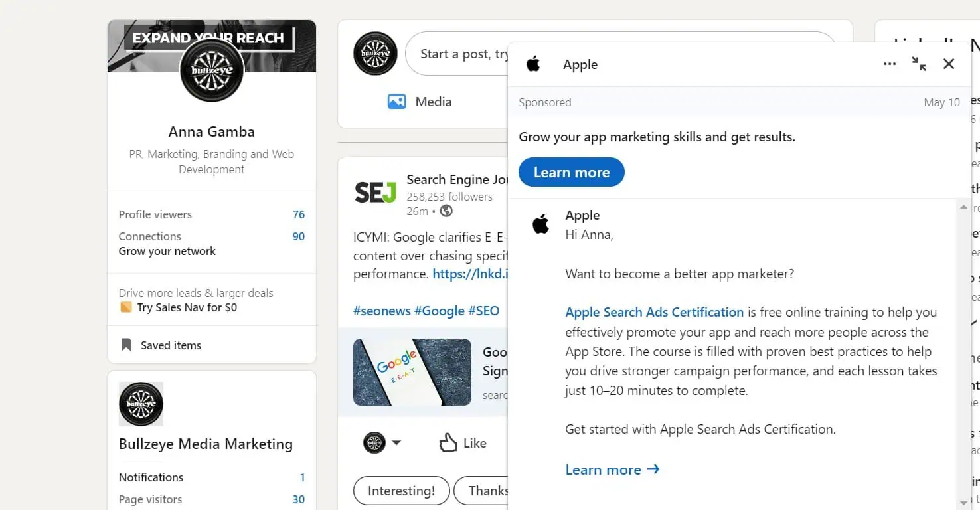Open page Notifications showing 1

click(212, 477)
